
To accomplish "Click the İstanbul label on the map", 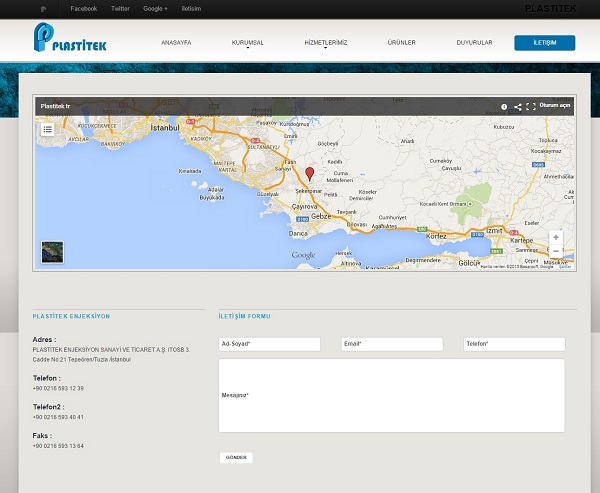I will [165, 128].
